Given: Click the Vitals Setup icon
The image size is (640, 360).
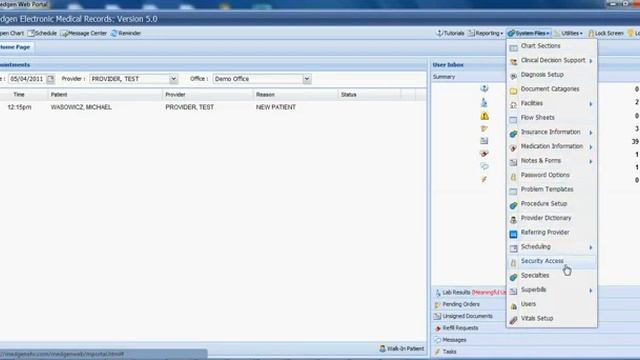Looking at the screenshot, I should click(x=513, y=320).
